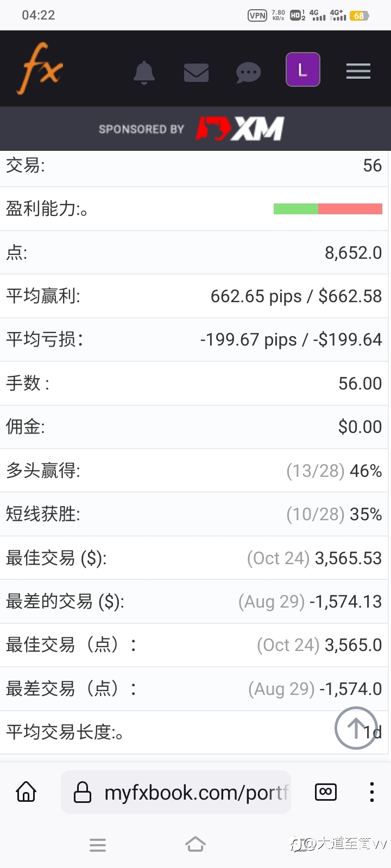391x868 pixels.
Task: Open the purple L profile avatar
Action: (303, 69)
